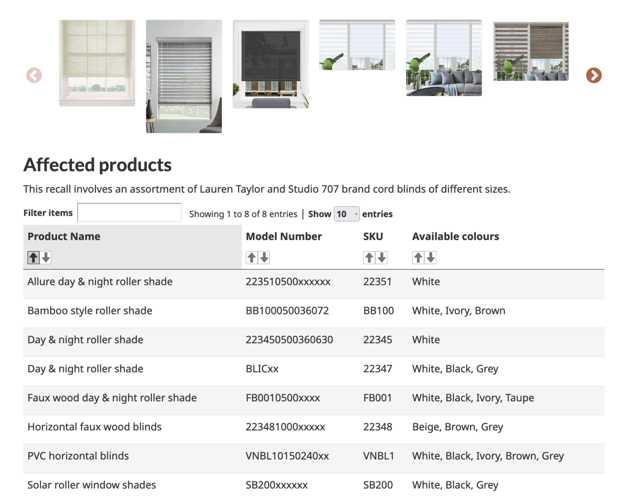Viewport: 641px width, 500px height.
Task: Select Product Name column header
Action: [x=64, y=236]
